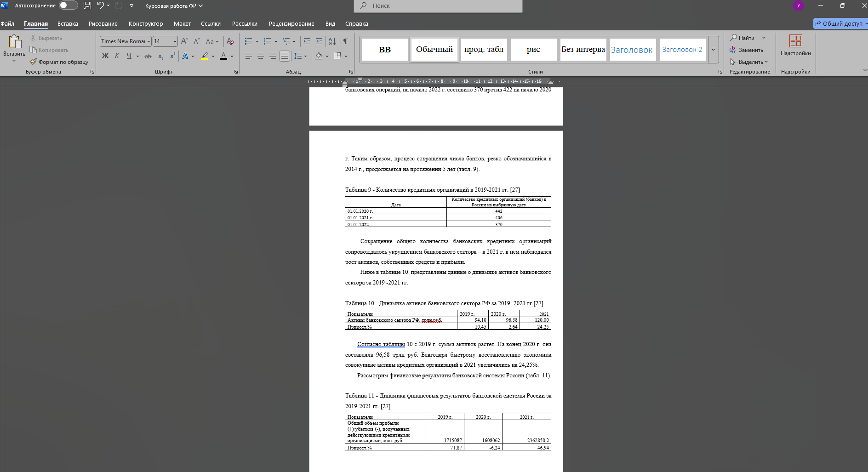This screenshot has width=868, height=472.
Task: Switch to the Макет tab
Action: (182, 23)
